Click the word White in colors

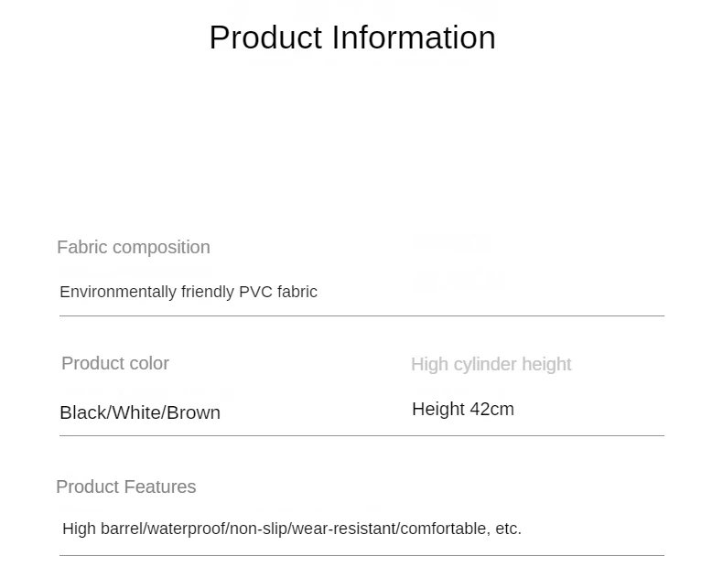(x=136, y=412)
